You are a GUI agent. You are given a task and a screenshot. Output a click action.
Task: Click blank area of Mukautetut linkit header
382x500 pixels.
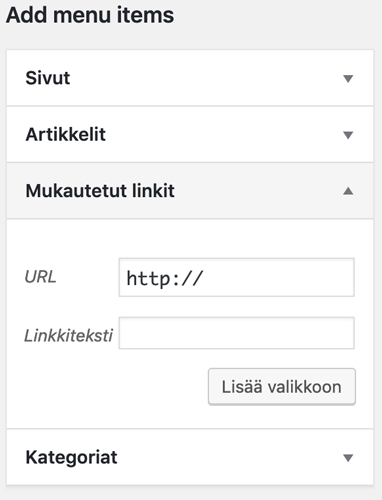[258, 191]
